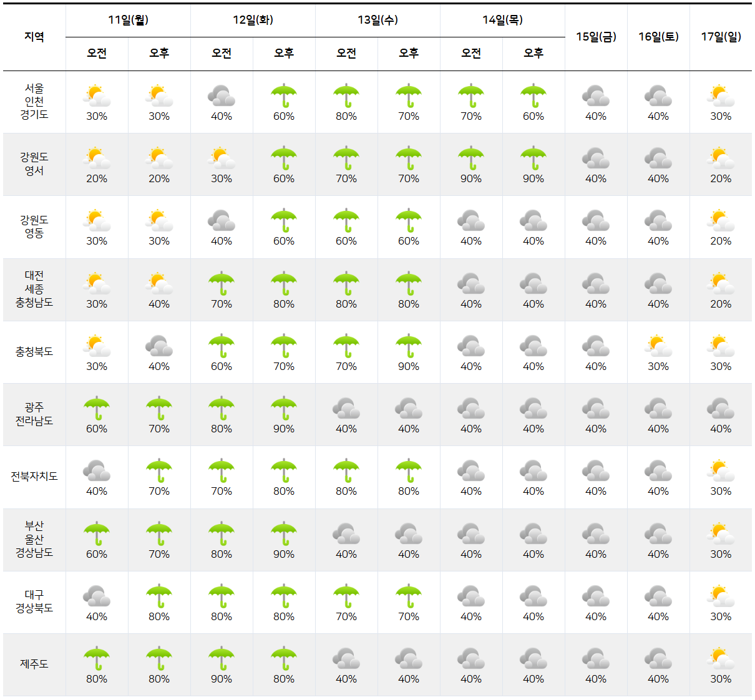The height and width of the screenshot is (700, 755).
Task: Click the umbrella icon for 대구 13일 오전
Action: click(346, 596)
